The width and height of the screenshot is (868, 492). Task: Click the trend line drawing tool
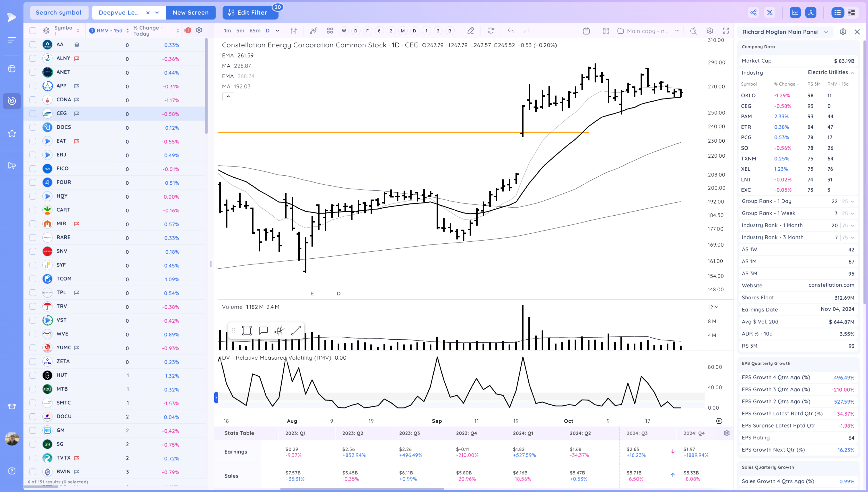point(296,330)
